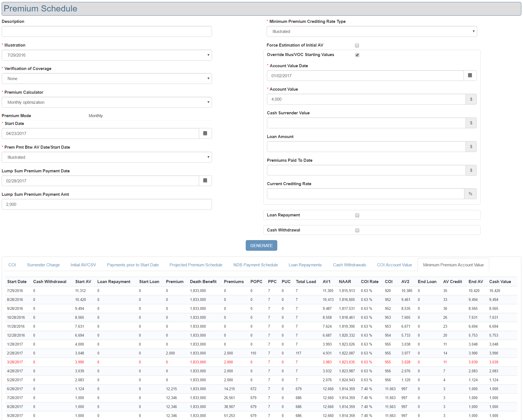Open the Account Value Date calendar picker
Viewport: 523px width, 420px height.
[470, 76]
